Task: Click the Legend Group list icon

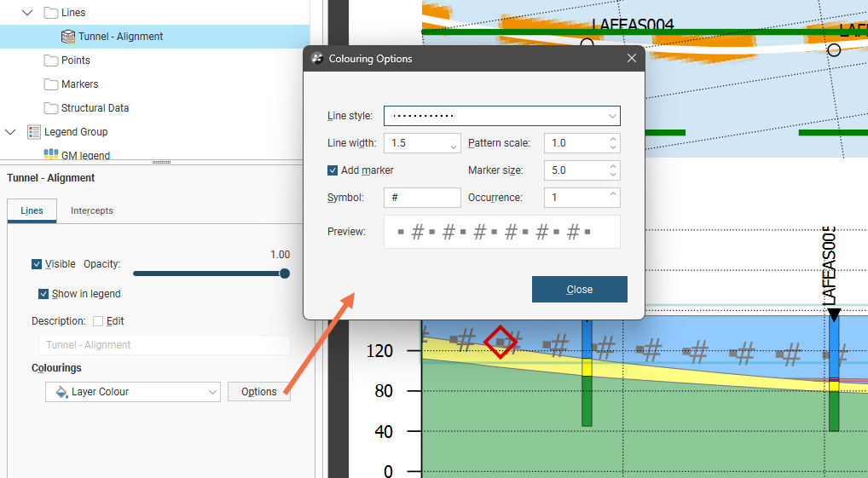Action: click(x=34, y=132)
